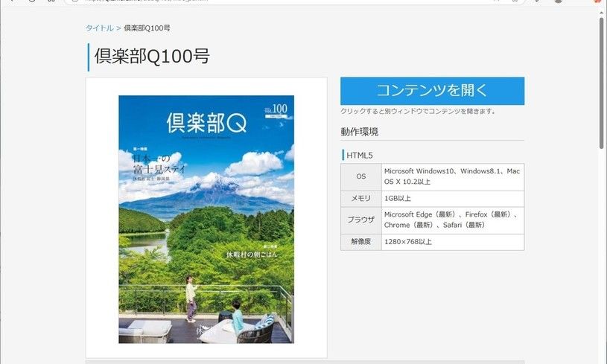
Task: Click the 動作環境 section heading
Action: click(x=359, y=132)
